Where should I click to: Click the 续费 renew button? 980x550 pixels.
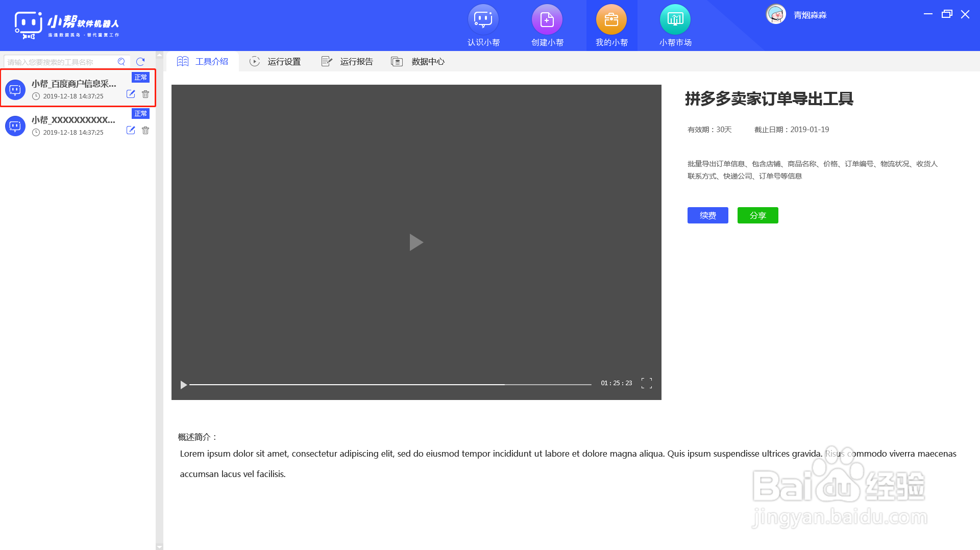click(708, 215)
